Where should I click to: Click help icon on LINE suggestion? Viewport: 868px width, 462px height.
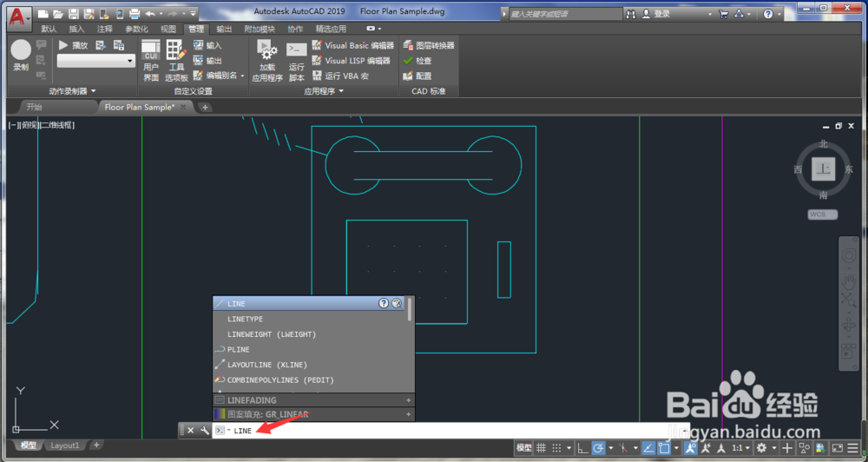point(384,304)
